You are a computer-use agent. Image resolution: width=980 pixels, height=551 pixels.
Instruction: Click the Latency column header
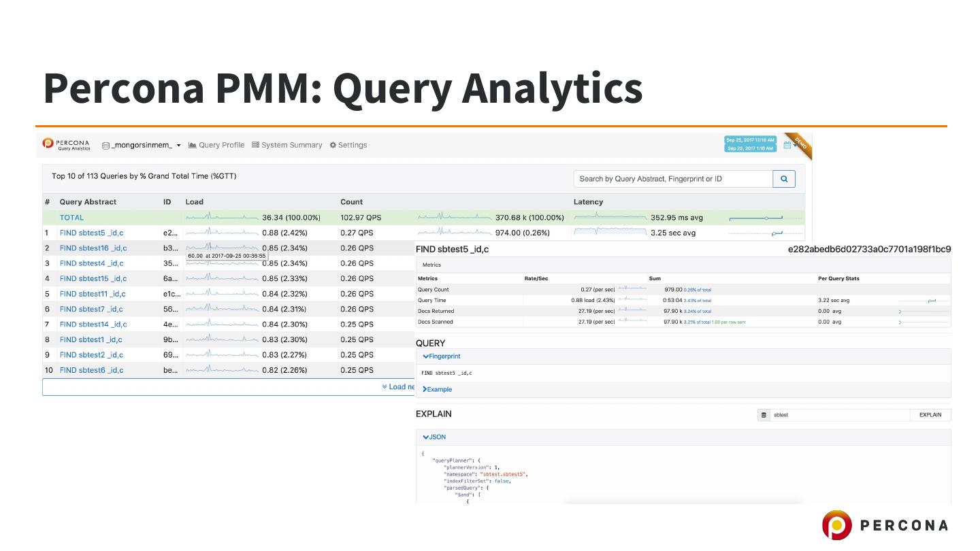click(x=589, y=202)
